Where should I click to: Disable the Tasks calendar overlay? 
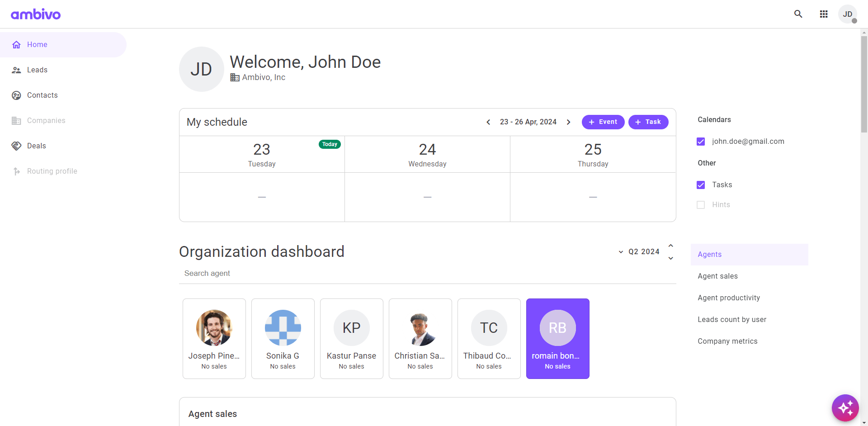click(701, 185)
